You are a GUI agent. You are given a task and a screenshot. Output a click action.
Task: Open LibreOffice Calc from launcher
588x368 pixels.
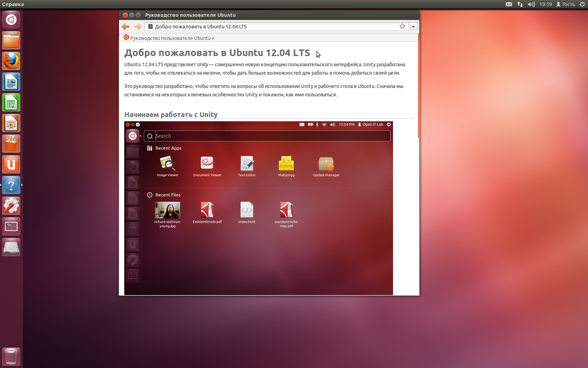coord(11,103)
